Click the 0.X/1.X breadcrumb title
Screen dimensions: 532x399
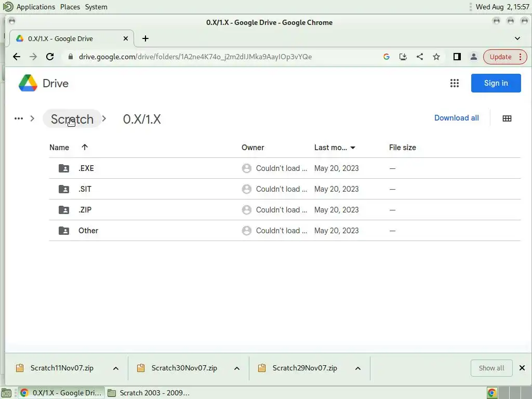coord(142,119)
